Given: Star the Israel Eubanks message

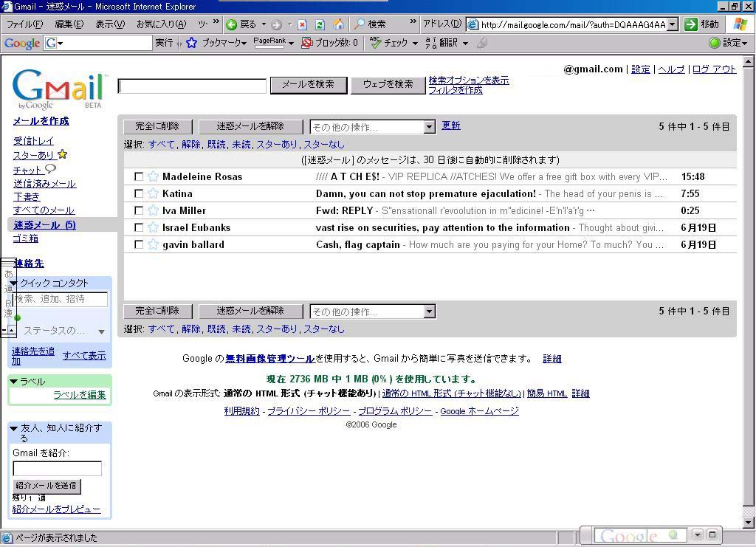Looking at the screenshot, I should pos(154,227).
